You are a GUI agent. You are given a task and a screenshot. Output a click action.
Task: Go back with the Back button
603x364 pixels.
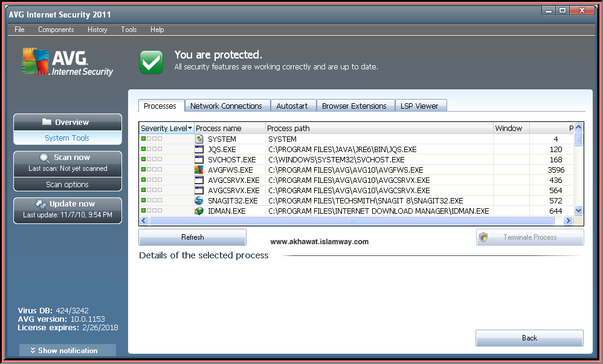pyautogui.click(x=529, y=338)
